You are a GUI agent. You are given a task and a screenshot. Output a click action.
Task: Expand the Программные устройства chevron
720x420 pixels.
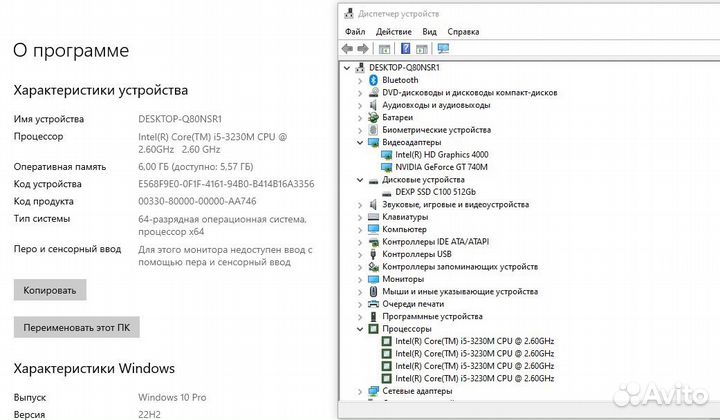point(360,317)
